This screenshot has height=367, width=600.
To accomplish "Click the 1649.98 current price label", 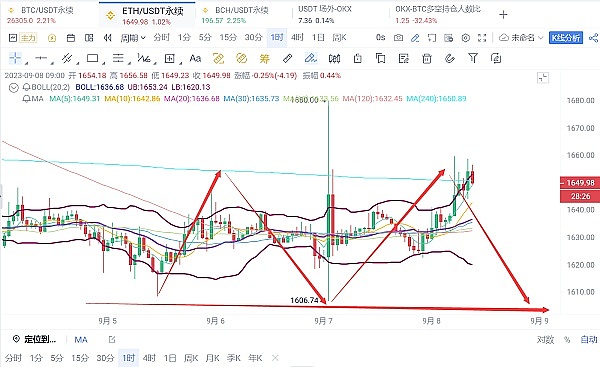I will (580, 183).
